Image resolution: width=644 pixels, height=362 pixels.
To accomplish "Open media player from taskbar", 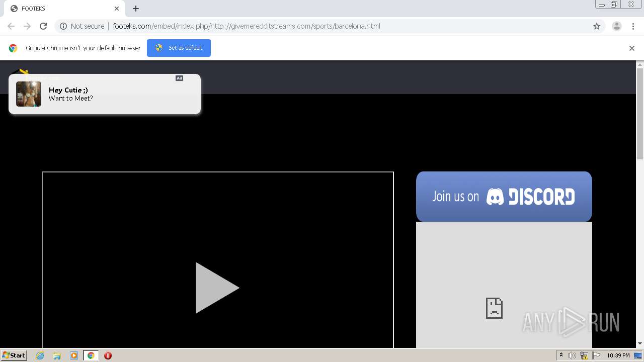I will pos(74,355).
